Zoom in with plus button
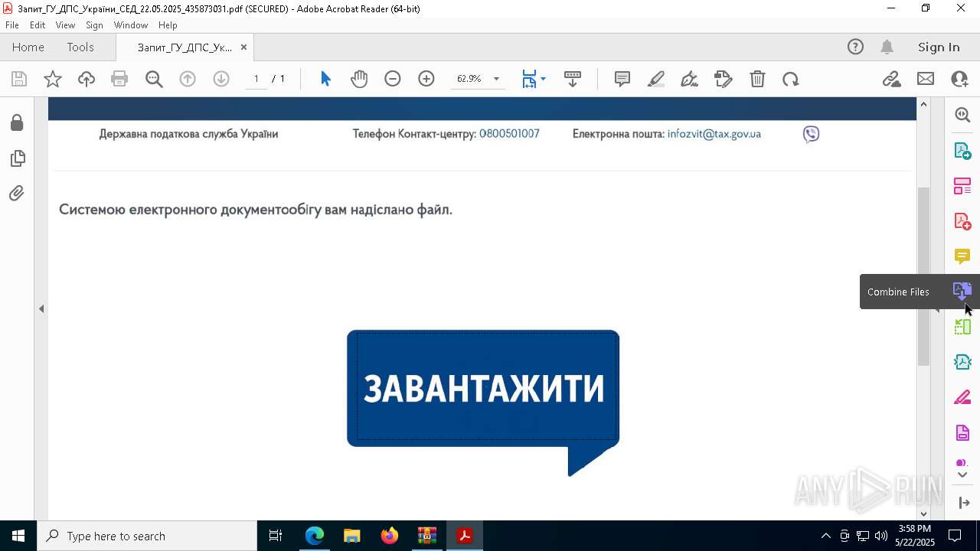 (x=426, y=79)
